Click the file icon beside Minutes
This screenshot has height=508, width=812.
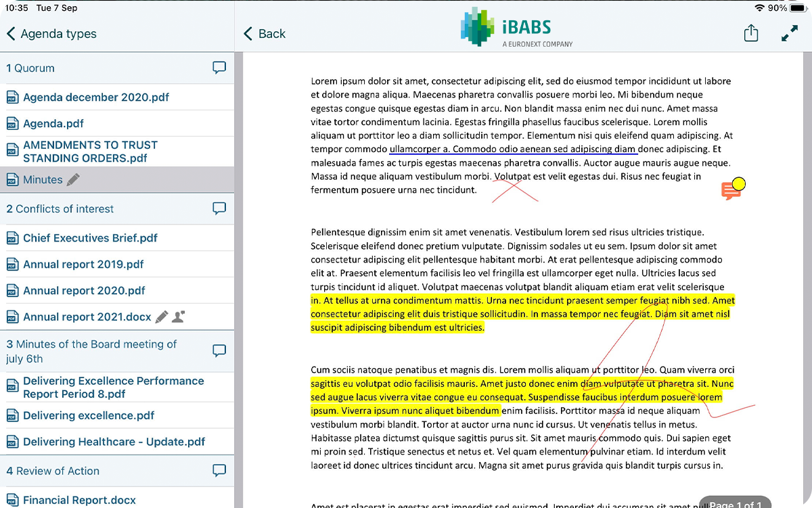[12, 180]
